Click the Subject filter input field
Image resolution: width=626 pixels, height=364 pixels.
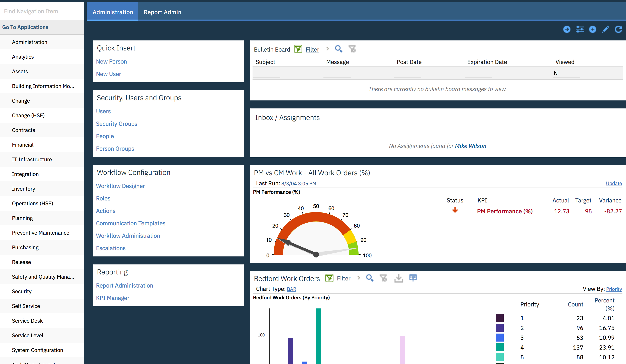tap(267, 74)
